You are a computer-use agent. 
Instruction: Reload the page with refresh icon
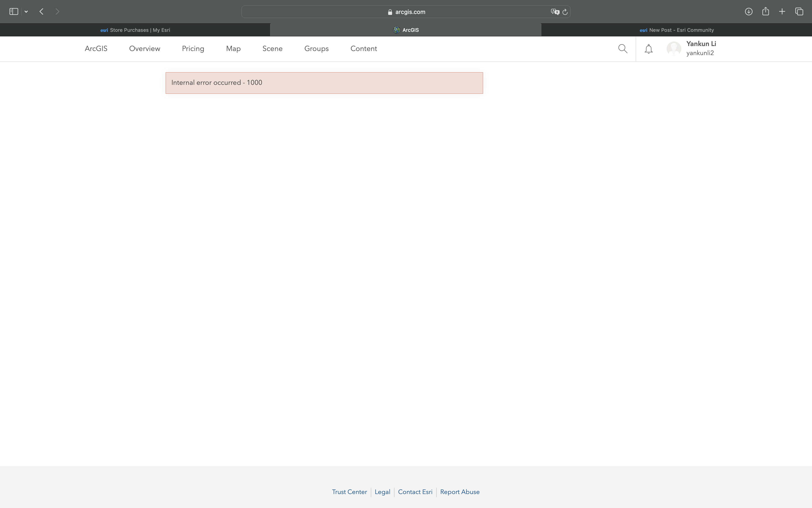[x=565, y=12]
